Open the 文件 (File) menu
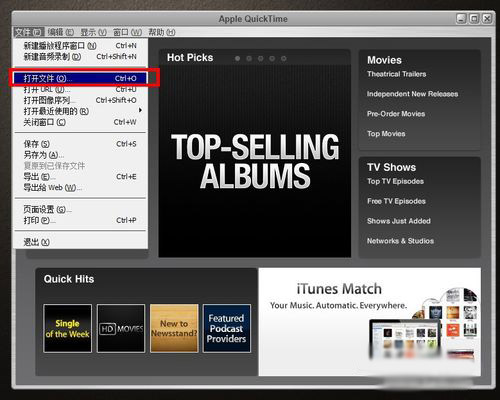 pyautogui.click(x=29, y=32)
